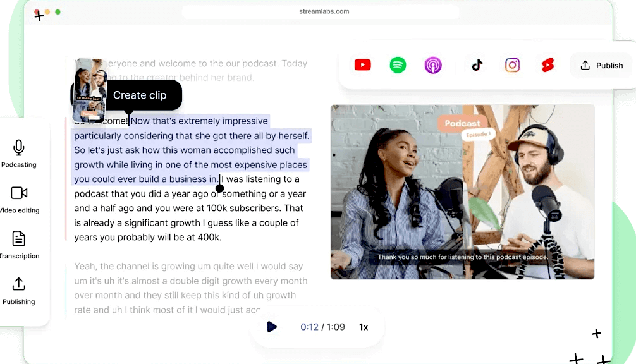The height and width of the screenshot is (364, 636).
Task: Select the Spotify publishing icon
Action: [x=398, y=65]
